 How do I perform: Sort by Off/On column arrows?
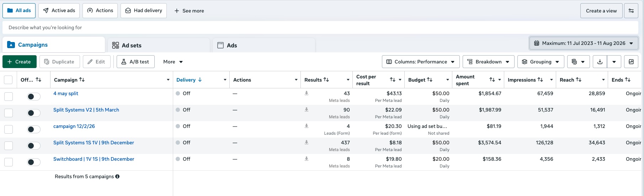[38, 80]
